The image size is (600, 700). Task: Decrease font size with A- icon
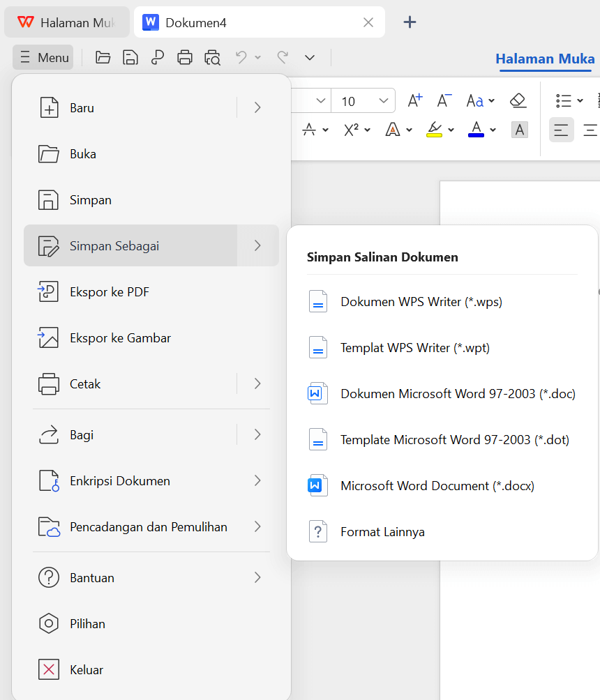click(444, 101)
